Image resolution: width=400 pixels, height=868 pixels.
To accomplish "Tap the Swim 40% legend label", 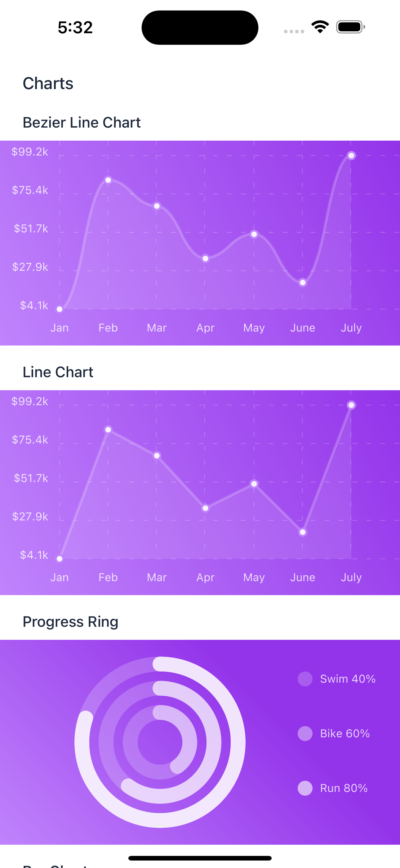I will click(x=348, y=679).
